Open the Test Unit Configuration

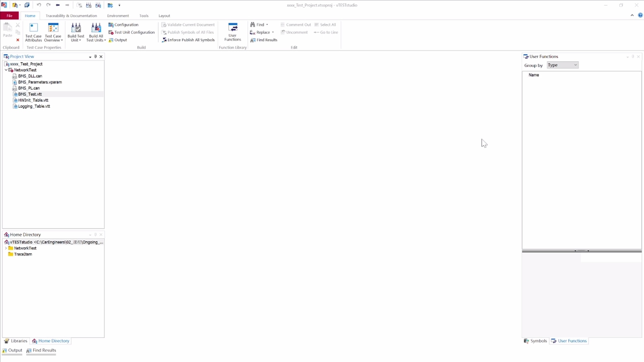pyautogui.click(x=132, y=32)
